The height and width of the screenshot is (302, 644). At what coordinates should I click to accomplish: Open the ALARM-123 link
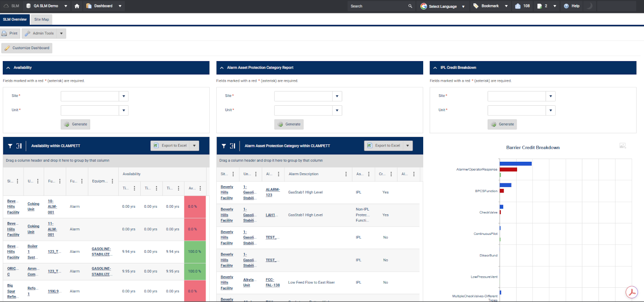272,192
